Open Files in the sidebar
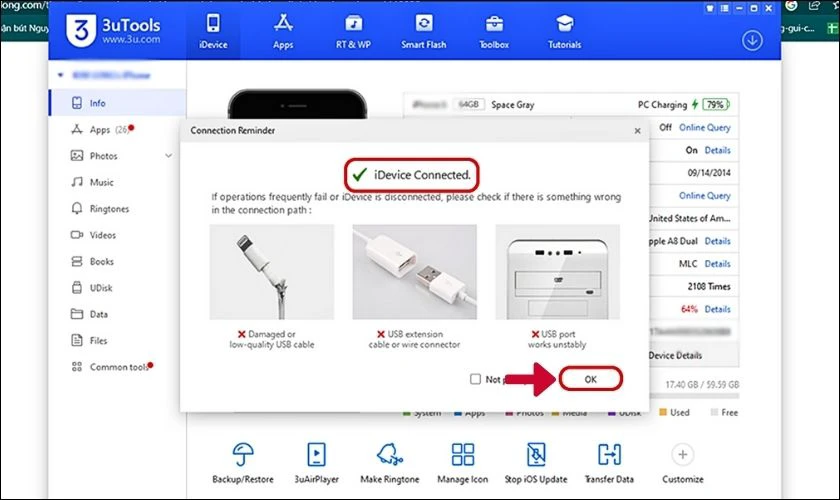 [x=118, y=340]
